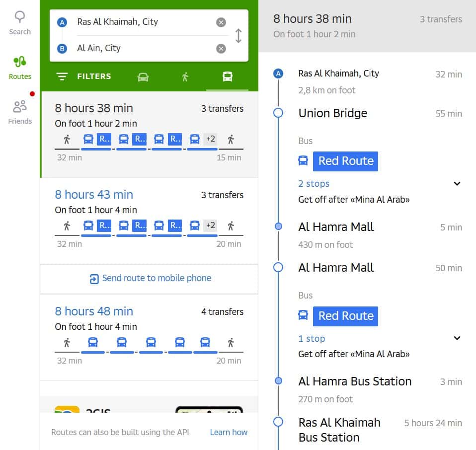Expand the 2 stops list

click(x=380, y=184)
